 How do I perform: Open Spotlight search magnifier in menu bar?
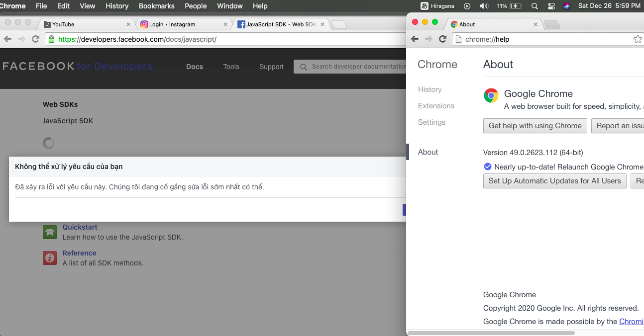pyautogui.click(x=535, y=6)
